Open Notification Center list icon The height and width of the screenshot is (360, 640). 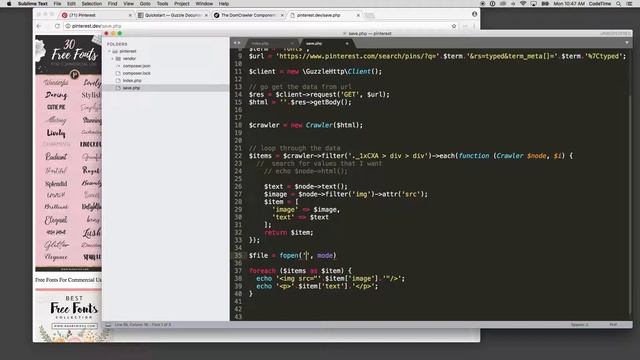(x=629, y=4)
